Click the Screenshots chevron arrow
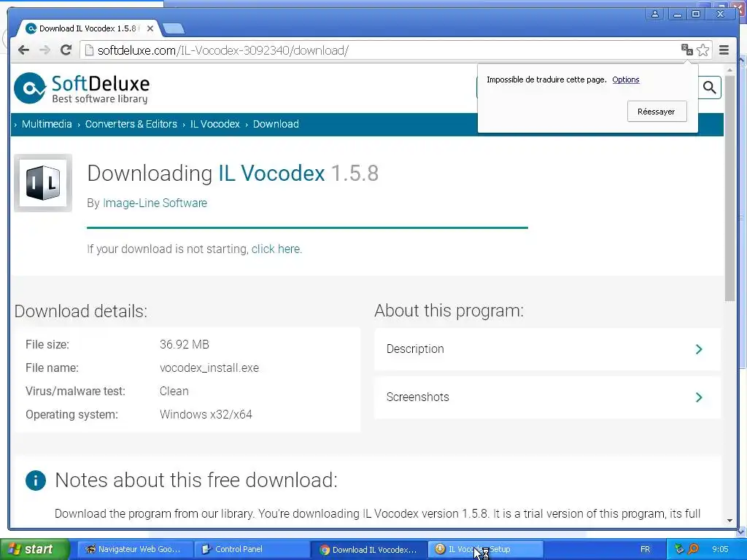Screen dimensions: 747x560 tap(699, 397)
